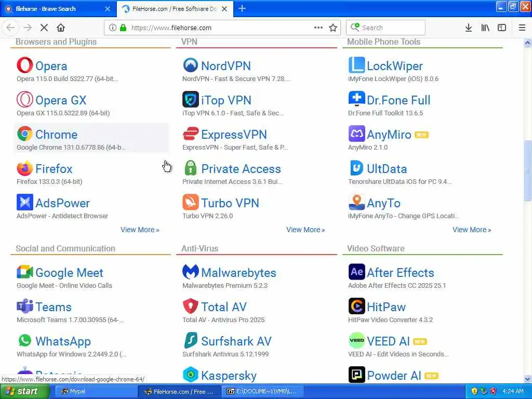Image resolution: width=532 pixels, height=399 pixels.
Task: Open the WhatsApp title link
Action: (63, 341)
